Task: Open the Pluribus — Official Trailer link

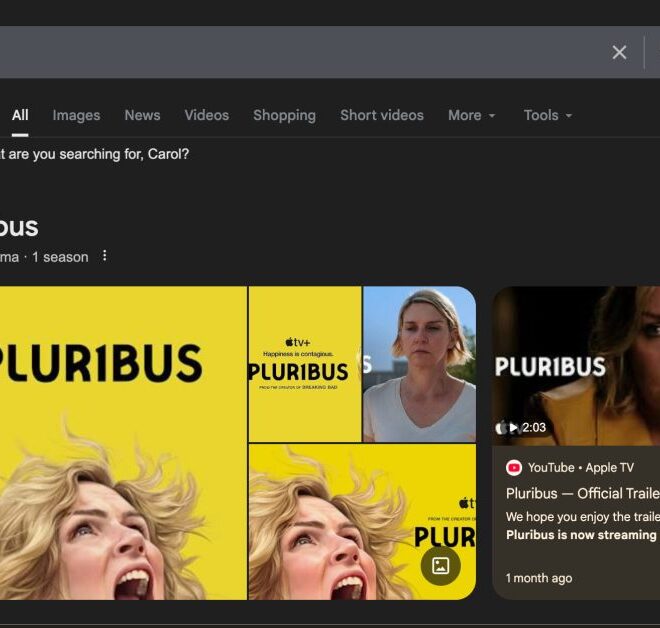Action: click(583, 493)
